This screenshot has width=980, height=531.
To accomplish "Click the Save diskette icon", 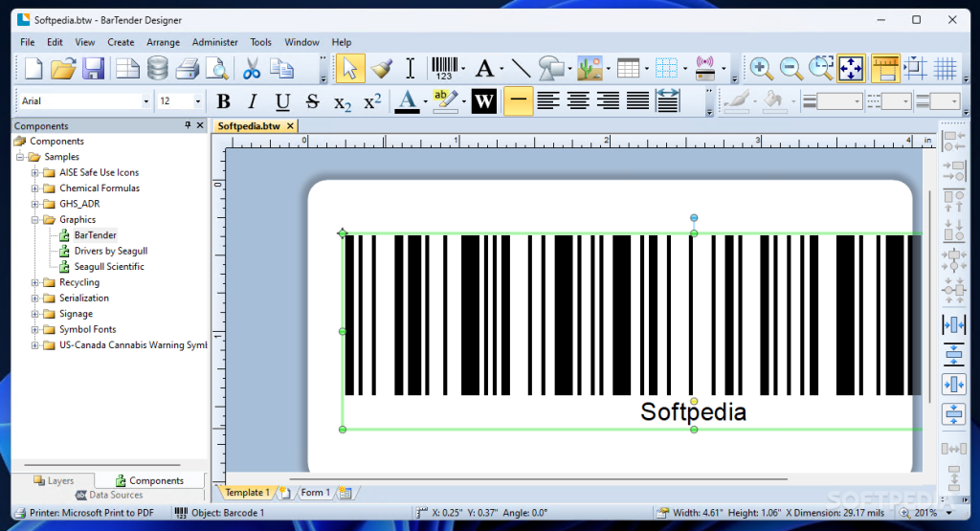I will [93, 68].
